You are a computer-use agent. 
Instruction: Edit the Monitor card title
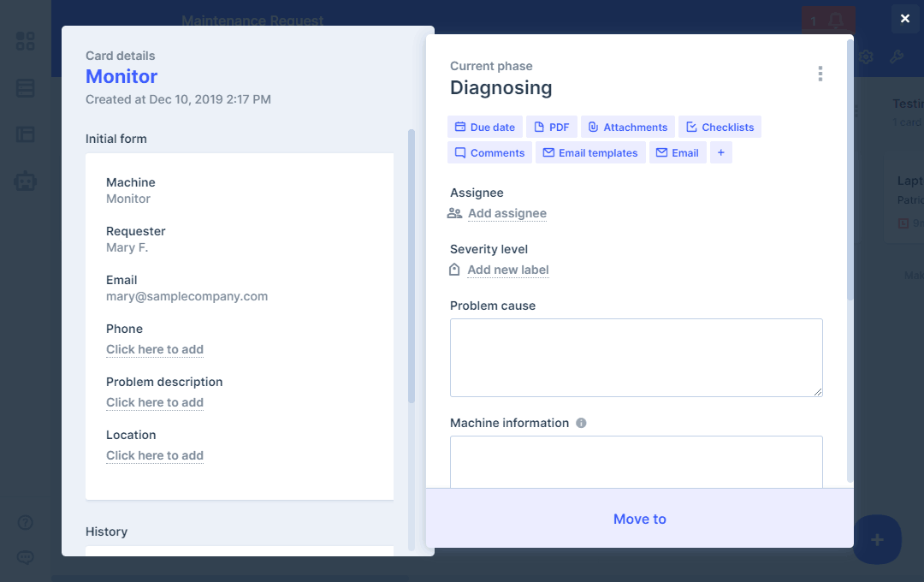121,76
